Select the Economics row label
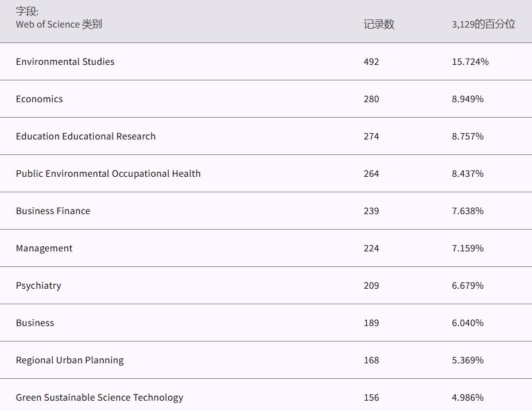This screenshot has height=411, width=532. tap(39, 99)
